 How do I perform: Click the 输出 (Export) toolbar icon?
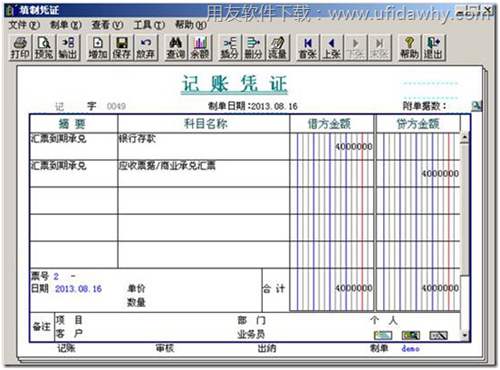(x=68, y=48)
